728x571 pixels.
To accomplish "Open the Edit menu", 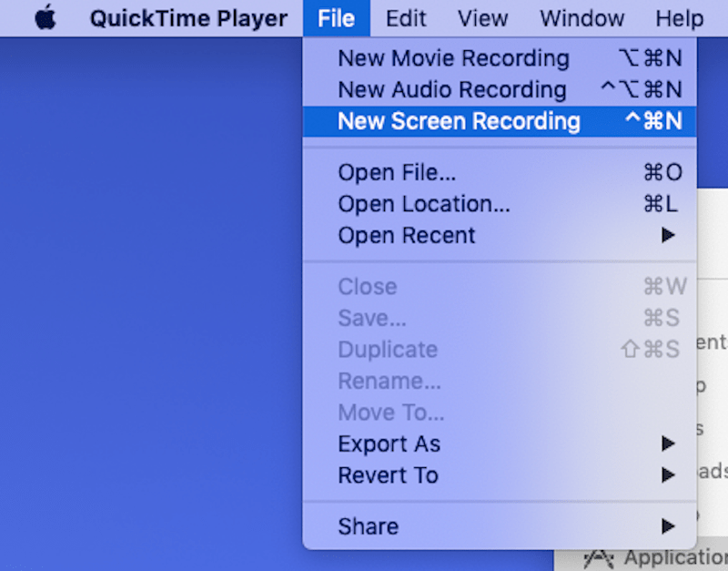I will click(x=405, y=18).
